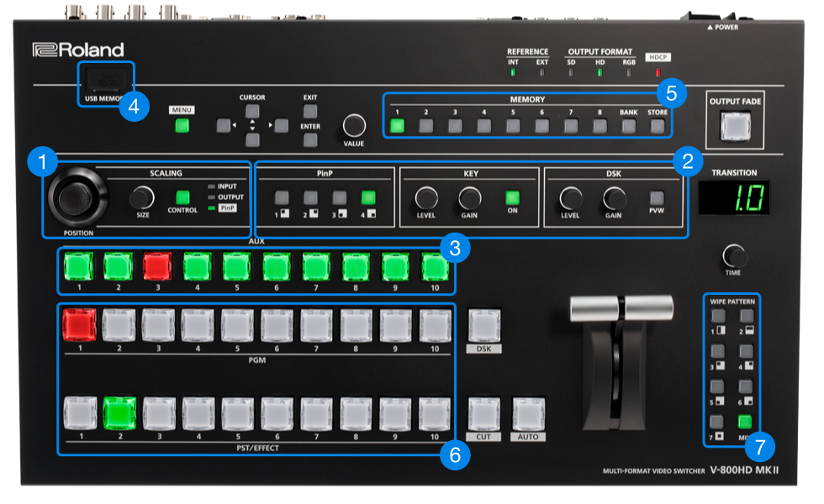Click the CURSOR down button
The width and height of the screenshot is (824, 504).
(252, 139)
